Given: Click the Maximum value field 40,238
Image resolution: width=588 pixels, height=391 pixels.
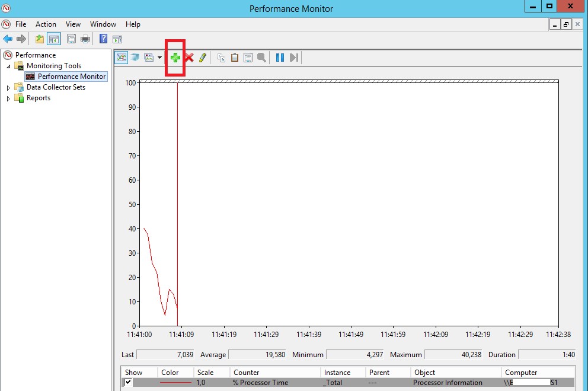Looking at the screenshot, I should tap(453, 355).
